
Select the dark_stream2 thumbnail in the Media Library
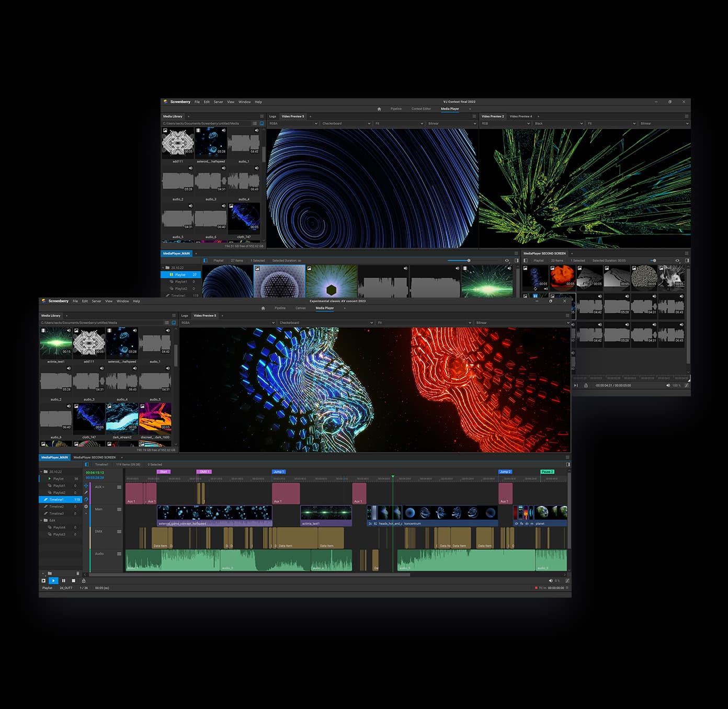[x=122, y=419]
